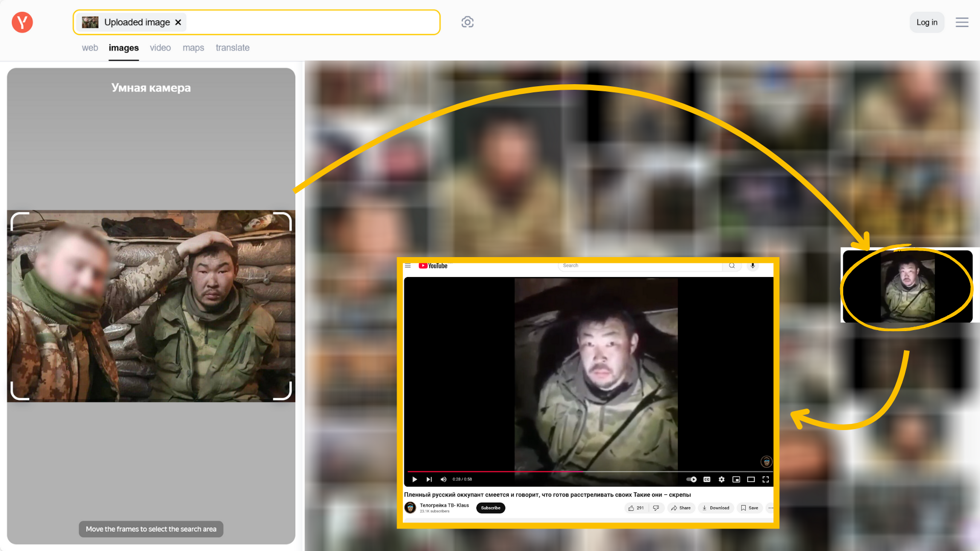Click the black Subscribe button
This screenshot has width=980, height=551.
coord(491,508)
